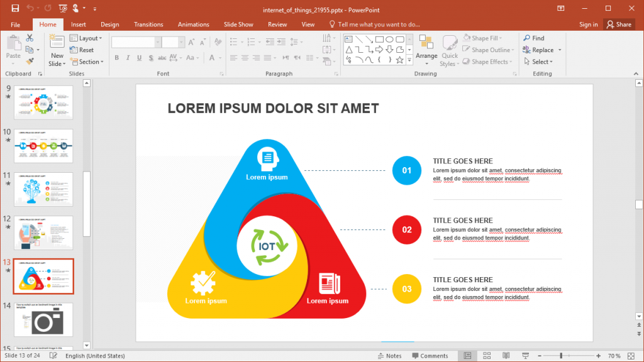Select slide 14 thumbnail in the pane
The image size is (644, 362).
(43, 319)
